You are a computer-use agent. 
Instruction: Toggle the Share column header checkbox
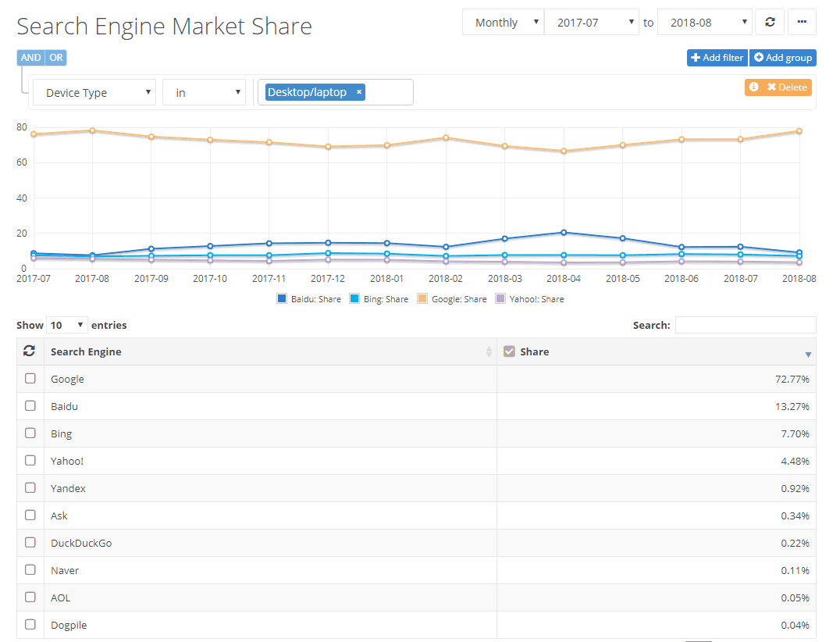[509, 351]
